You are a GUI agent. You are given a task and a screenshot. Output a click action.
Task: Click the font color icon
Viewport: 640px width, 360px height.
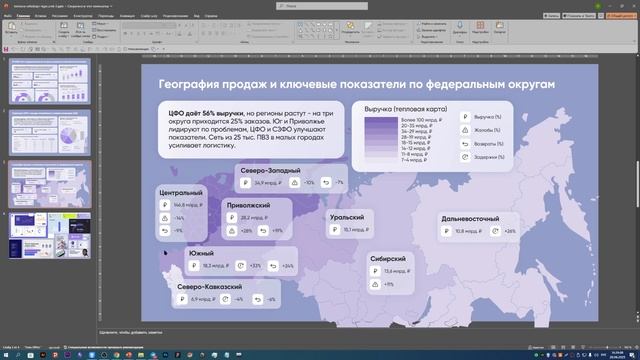190,34
